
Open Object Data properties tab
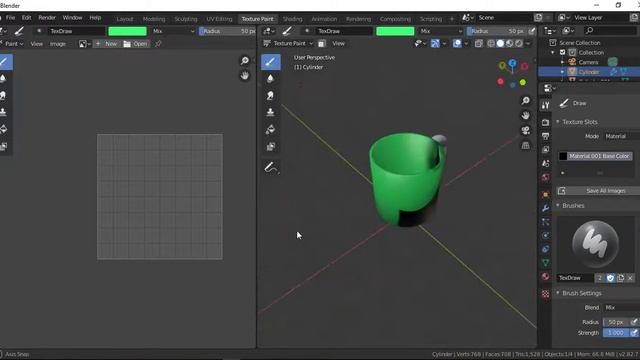(x=545, y=262)
